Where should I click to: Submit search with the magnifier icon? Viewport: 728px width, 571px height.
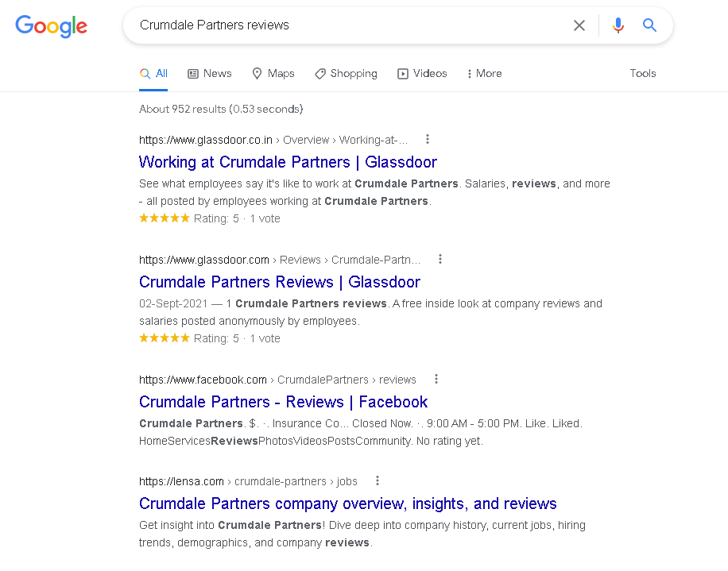[649, 25]
